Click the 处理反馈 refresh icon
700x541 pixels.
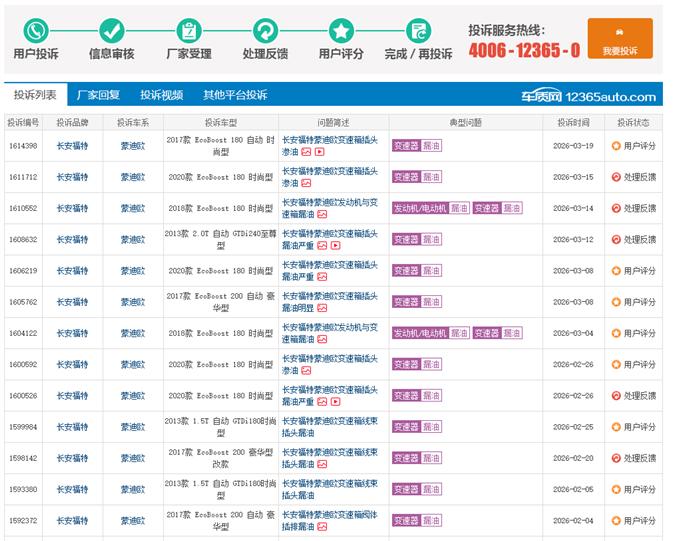[x=265, y=31]
